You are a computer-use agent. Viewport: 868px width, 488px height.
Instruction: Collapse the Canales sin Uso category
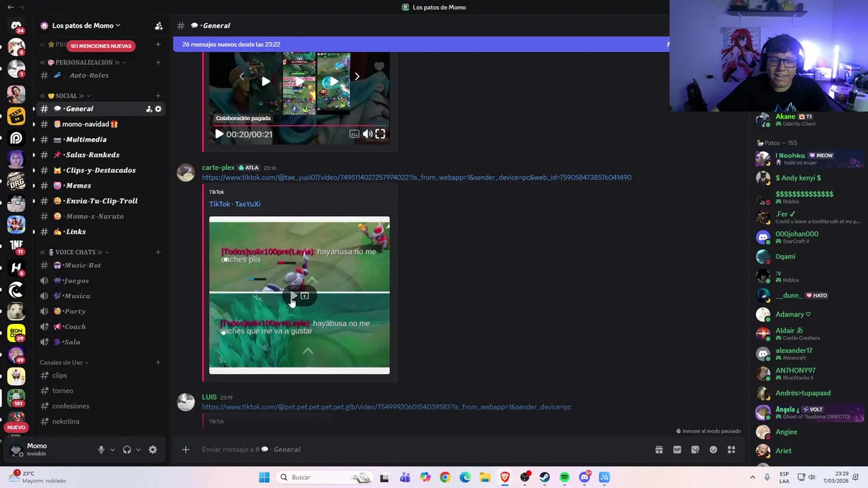[64, 363]
